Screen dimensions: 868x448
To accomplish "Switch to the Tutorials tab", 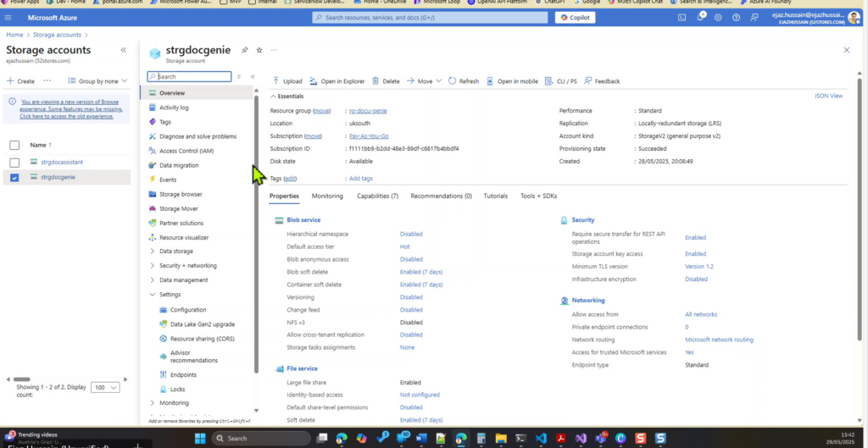I will (x=495, y=196).
